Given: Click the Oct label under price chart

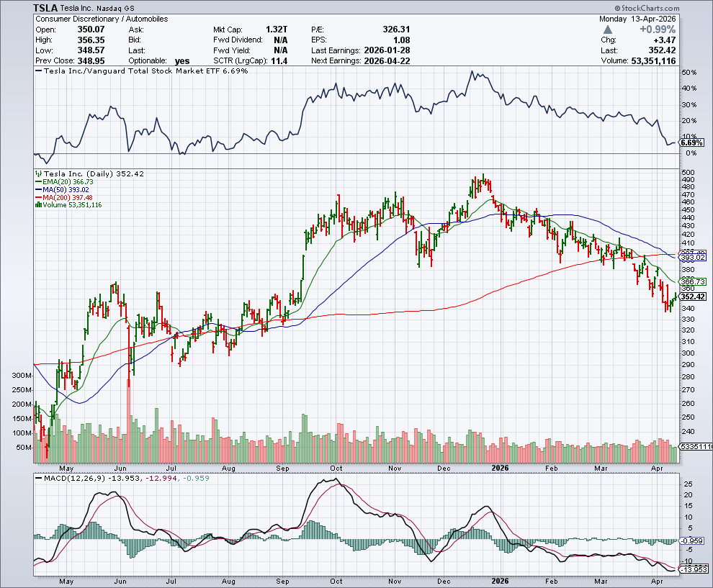Looking at the screenshot, I should point(336,468).
